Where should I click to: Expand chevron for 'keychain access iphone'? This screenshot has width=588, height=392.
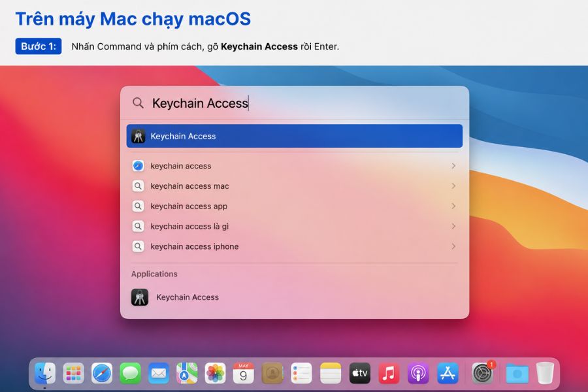[x=453, y=246]
